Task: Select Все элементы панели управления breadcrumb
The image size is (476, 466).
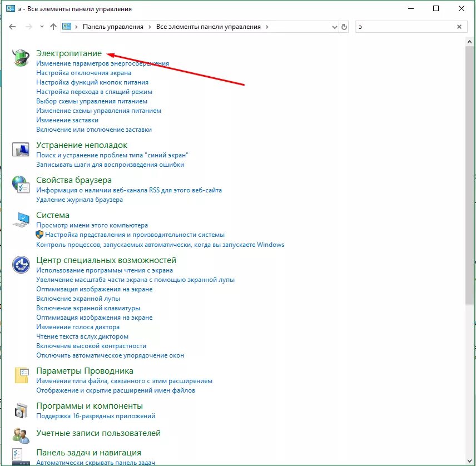Action: coord(208,27)
